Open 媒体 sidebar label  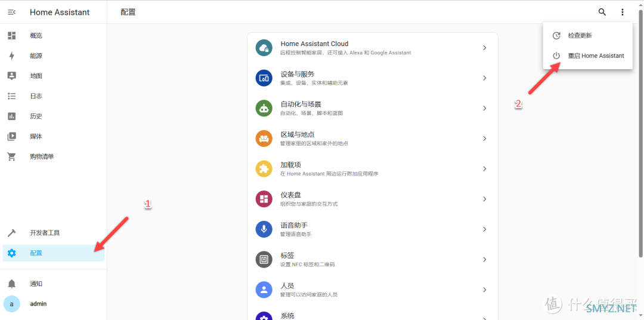(x=36, y=136)
